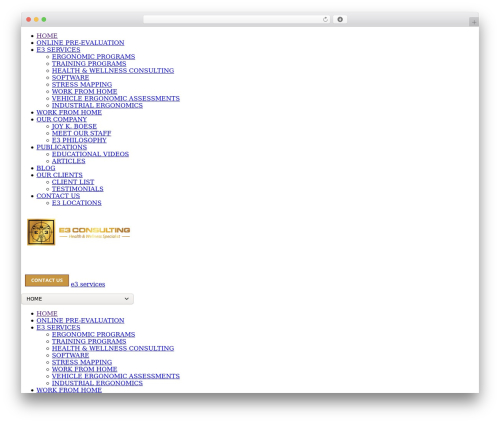Select SOFTWARE link in menu above the logo
Screen dimensions: 500x423
click(70, 78)
